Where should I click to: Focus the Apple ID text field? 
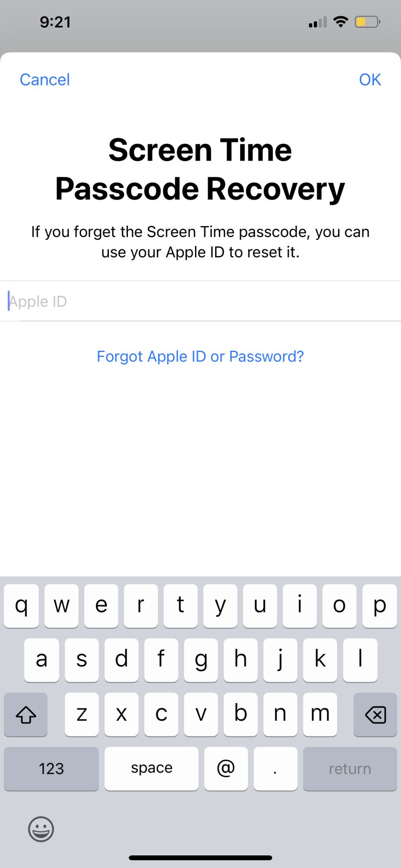pos(200,301)
